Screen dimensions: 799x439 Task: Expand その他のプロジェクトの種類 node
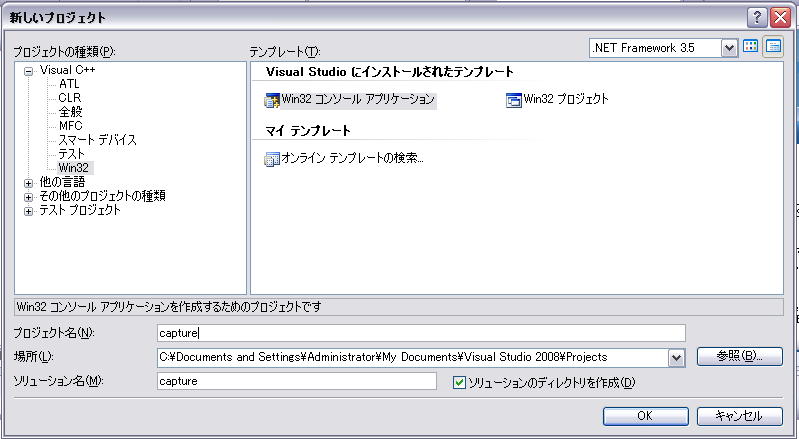pos(29,197)
